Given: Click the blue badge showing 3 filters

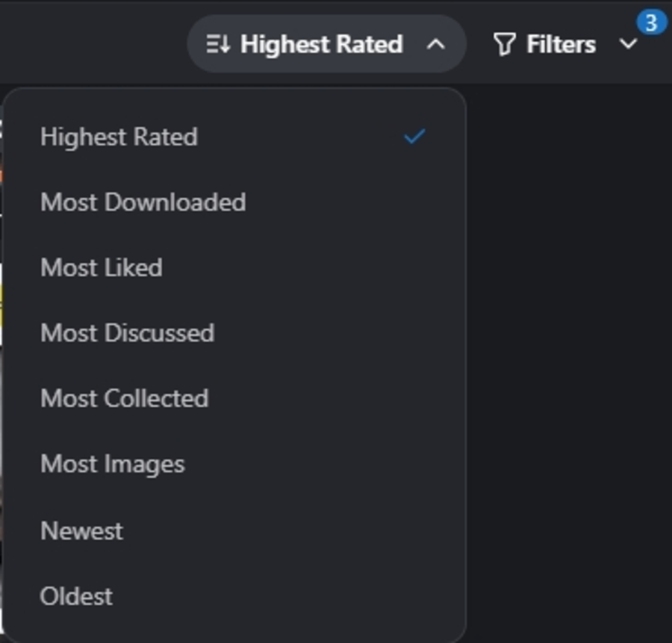Looking at the screenshot, I should pyautogui.click(x=651, y=22).
